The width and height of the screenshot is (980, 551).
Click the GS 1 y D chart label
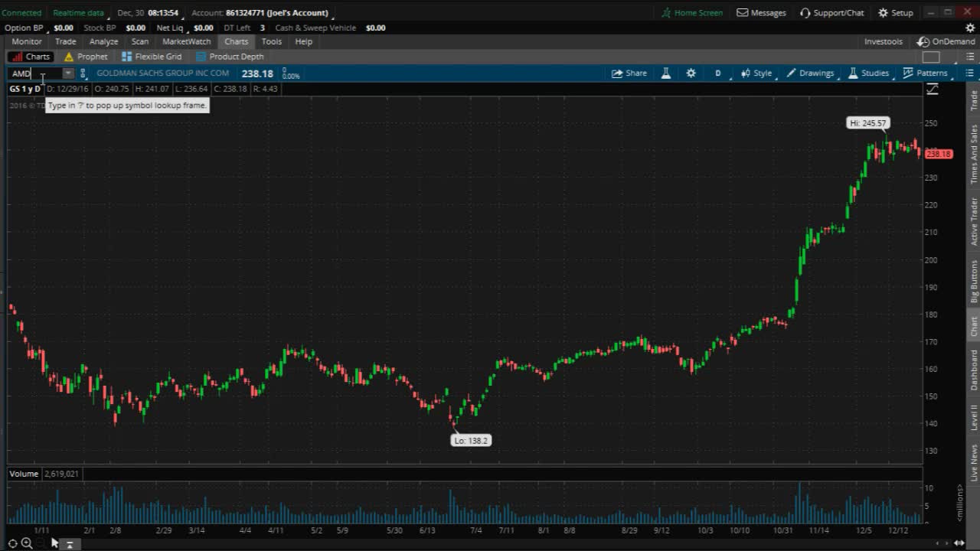coord(25,89)
